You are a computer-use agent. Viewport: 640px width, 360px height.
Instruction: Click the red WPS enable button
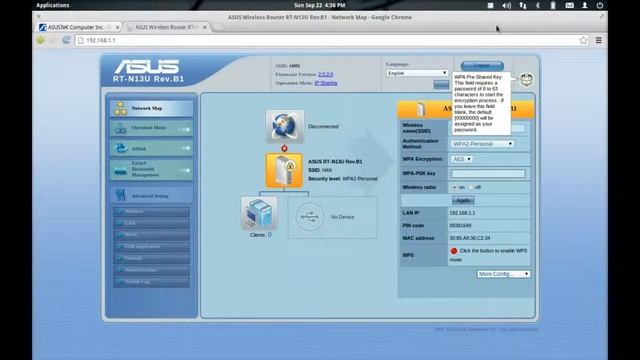(454, 251)
